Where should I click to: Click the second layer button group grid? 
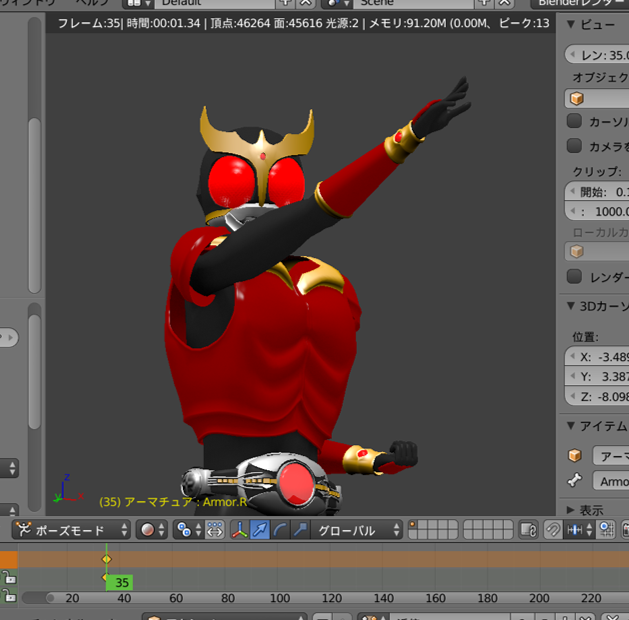pos(488,530)
